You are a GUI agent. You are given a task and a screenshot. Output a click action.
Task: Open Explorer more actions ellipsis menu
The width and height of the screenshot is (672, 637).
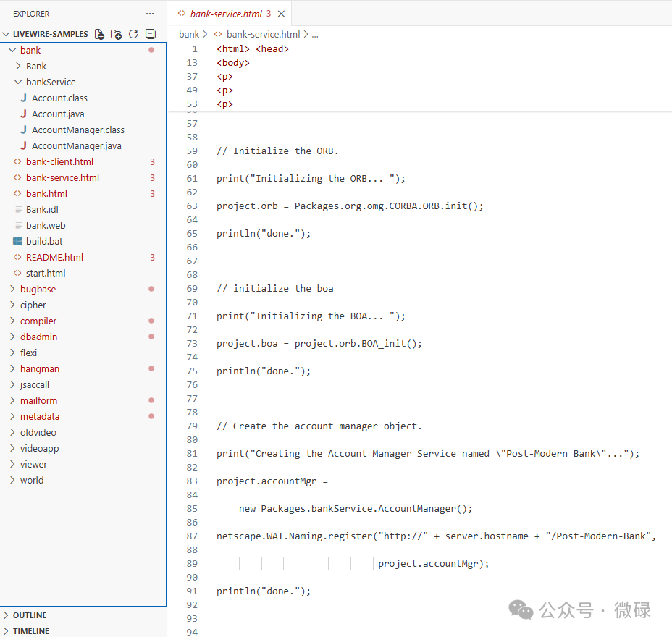[x=150, y=14]
